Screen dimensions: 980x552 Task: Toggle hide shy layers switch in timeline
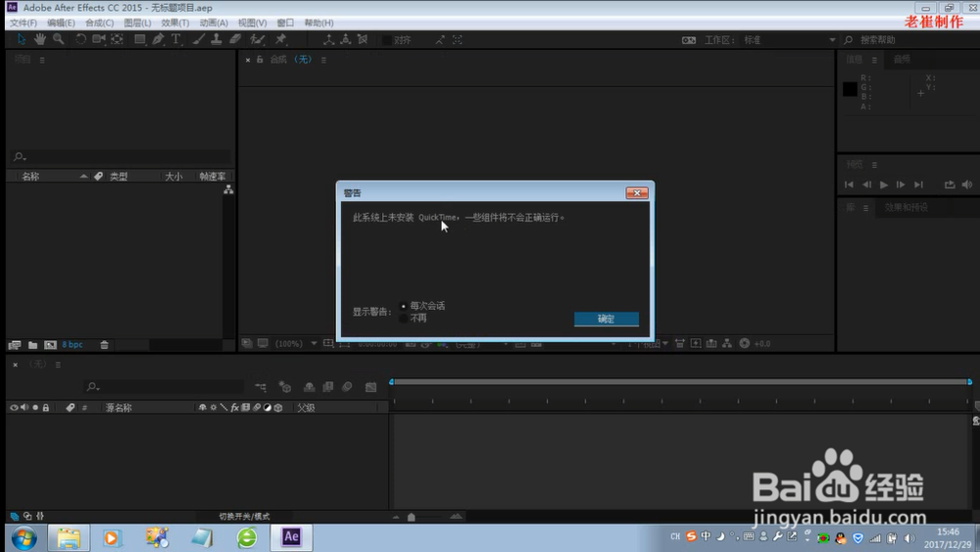coord(309,387)
